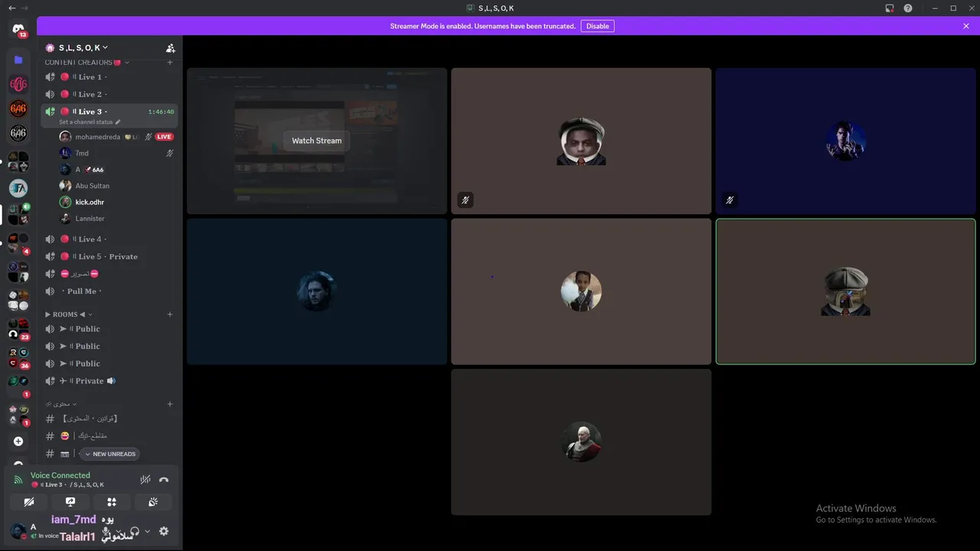Open the pink 6A6 server
The width and height of the screenshot is (980, 551).
tap(18, 84)
